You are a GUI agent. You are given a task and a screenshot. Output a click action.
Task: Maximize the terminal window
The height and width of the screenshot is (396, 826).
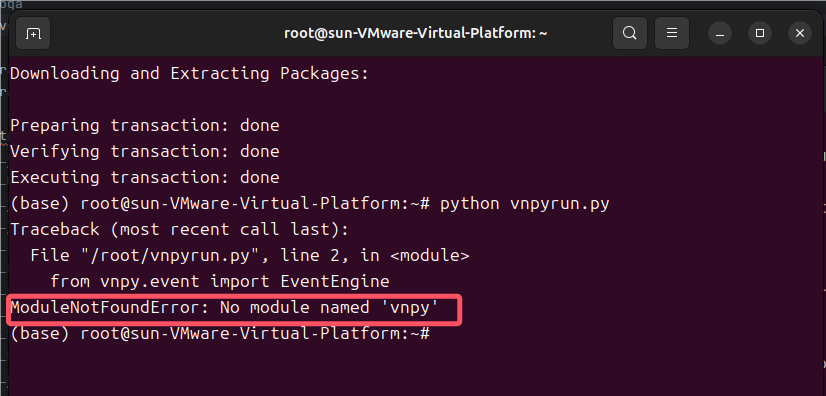(760, 34)
